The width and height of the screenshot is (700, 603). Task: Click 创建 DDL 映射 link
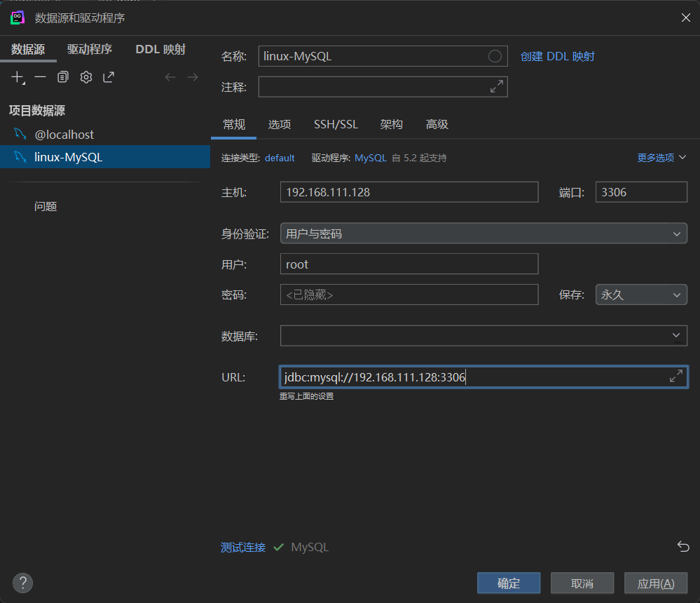pyautogui.click(x=558, y=56)
